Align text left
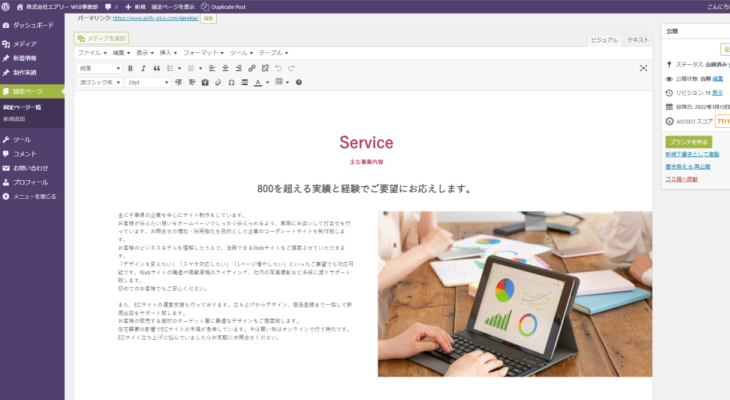730x400 pixels. [212, 68]
